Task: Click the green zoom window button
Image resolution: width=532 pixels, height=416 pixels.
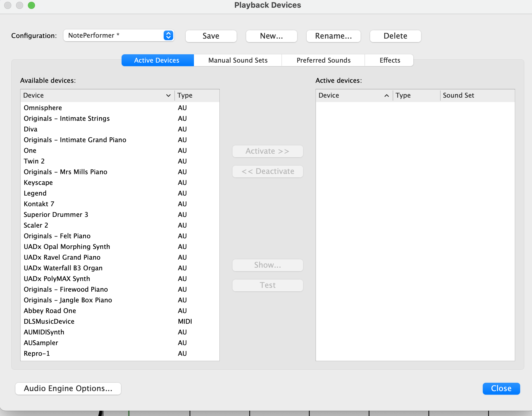Action: pyautogui.click(x=31, y=5)
